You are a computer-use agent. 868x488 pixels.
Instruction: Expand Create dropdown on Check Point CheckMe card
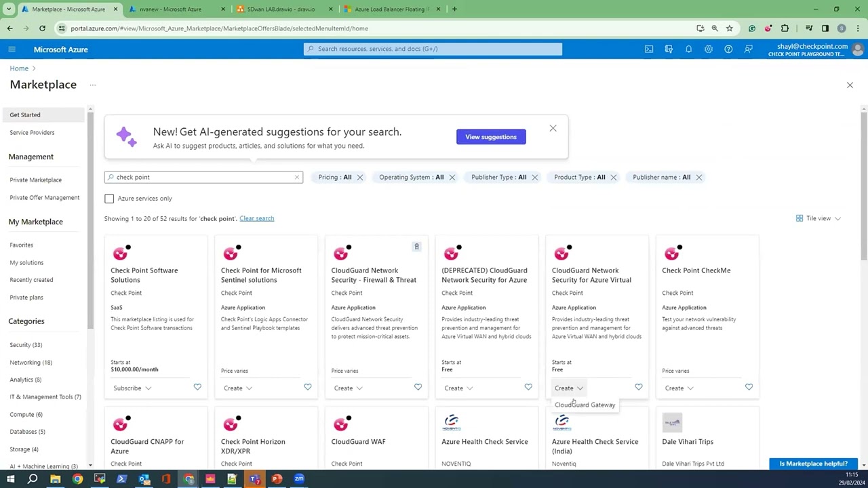pyautogui.click(x=679, y=388)
